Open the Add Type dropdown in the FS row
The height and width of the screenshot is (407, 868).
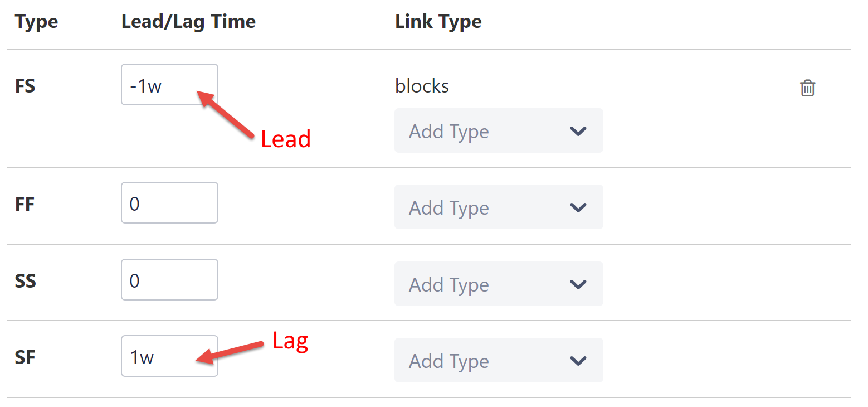[x=499, y=131]
